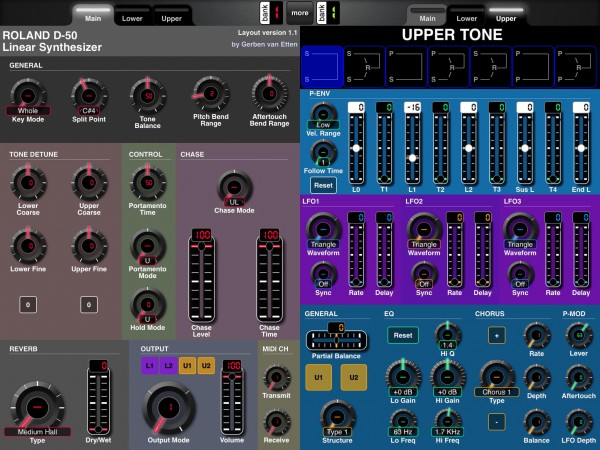600x450 pixels.
Task: Switch to the Lower tab in the right panel
Action: click(x=466, y=15)
